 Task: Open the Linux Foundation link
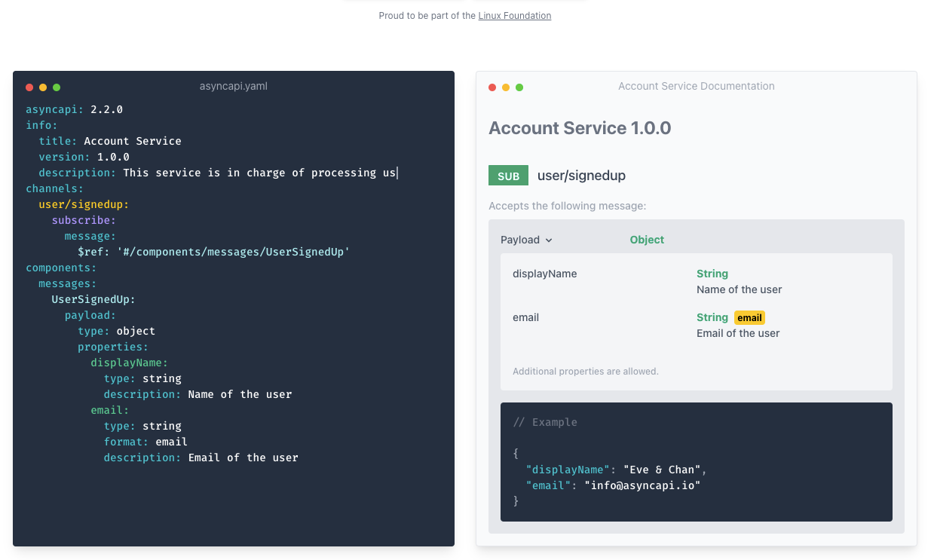514,16
